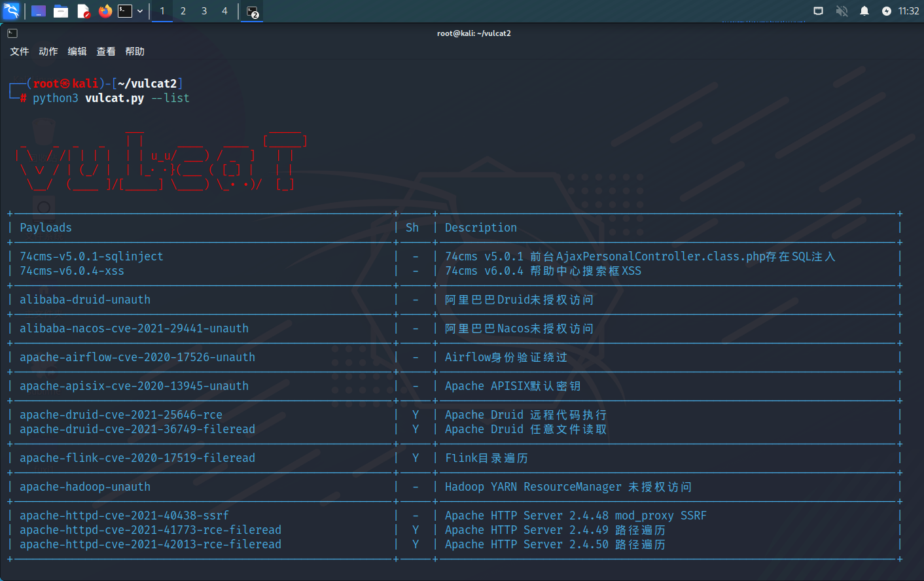Screen dimensions: 924x581
Task: Open the wired network connection icon
Action: (x=818, y=11)
